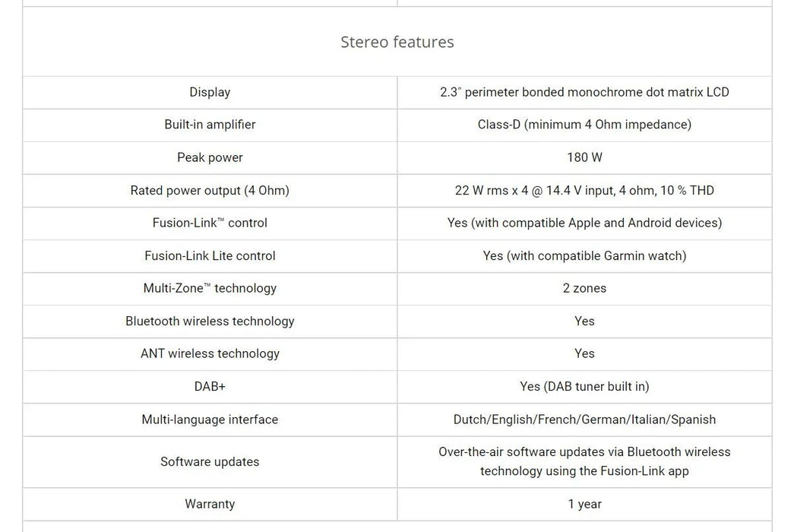Click the Fusion-Link Lite control label
Image resolution: width=794 pixels, height=532 pixels.
(x=210, y=255)
